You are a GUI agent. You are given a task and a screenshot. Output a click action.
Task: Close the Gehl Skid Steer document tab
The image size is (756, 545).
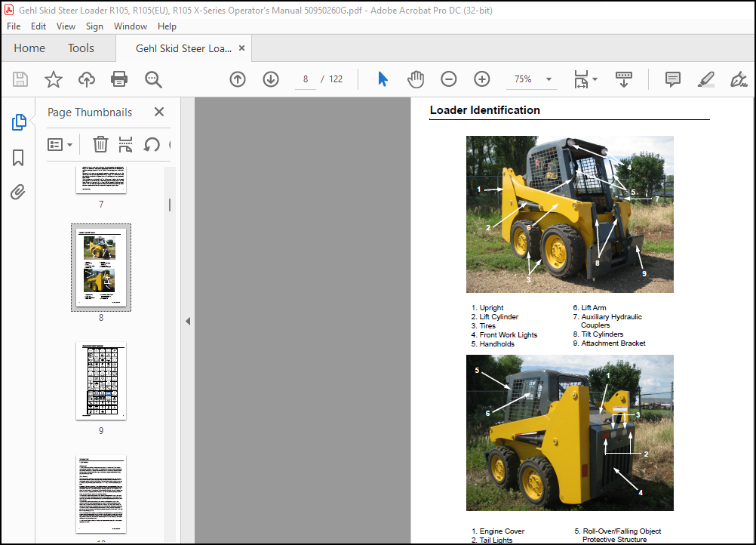pos(242,48)
